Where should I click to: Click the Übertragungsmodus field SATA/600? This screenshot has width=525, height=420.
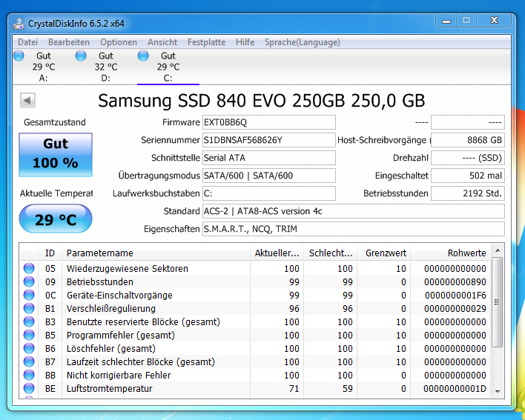[269, 176]
